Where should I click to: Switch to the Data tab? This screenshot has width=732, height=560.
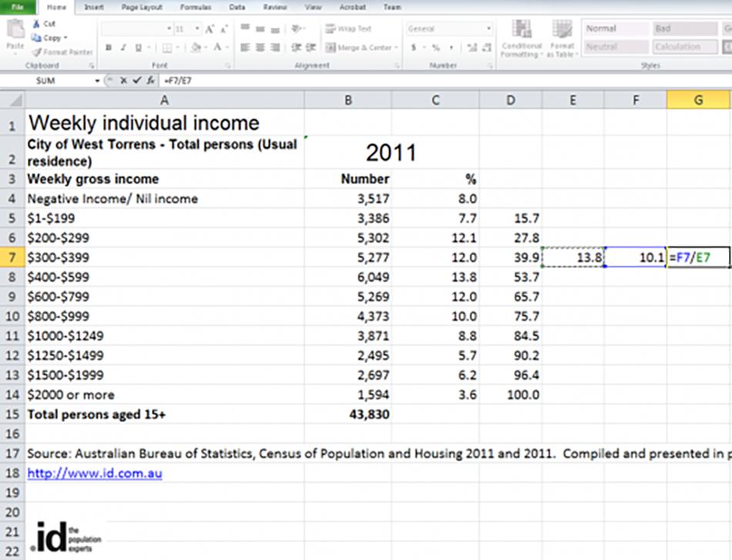coord(237,7)
